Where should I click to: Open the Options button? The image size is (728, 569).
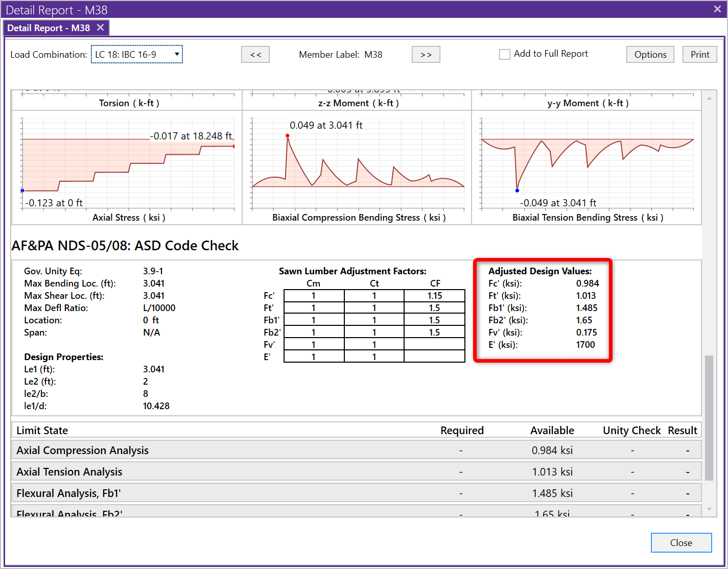tap(650, 55)
